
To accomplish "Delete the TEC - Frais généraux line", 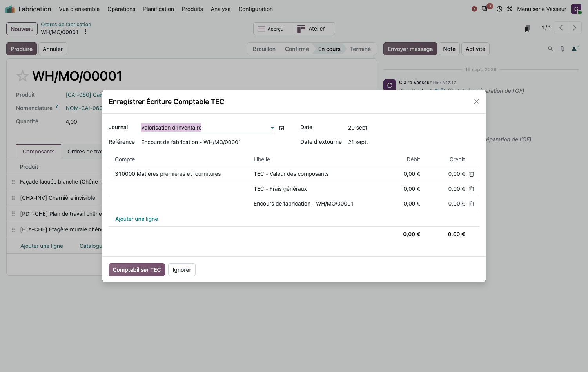I will pyautogui.click(x=472, y=189).
